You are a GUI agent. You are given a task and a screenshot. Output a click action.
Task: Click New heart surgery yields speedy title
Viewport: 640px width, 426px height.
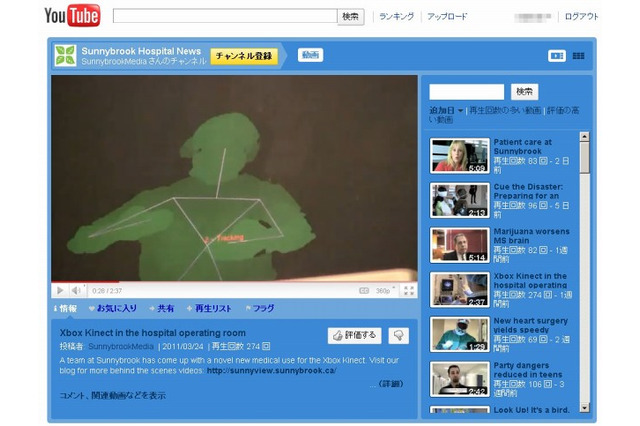531,325
